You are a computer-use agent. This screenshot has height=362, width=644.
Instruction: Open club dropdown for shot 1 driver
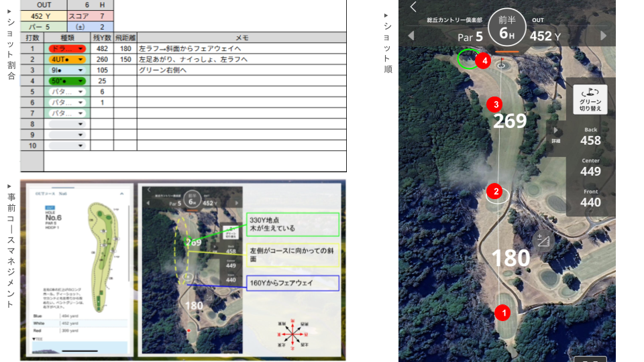click(x=80, y=49)
